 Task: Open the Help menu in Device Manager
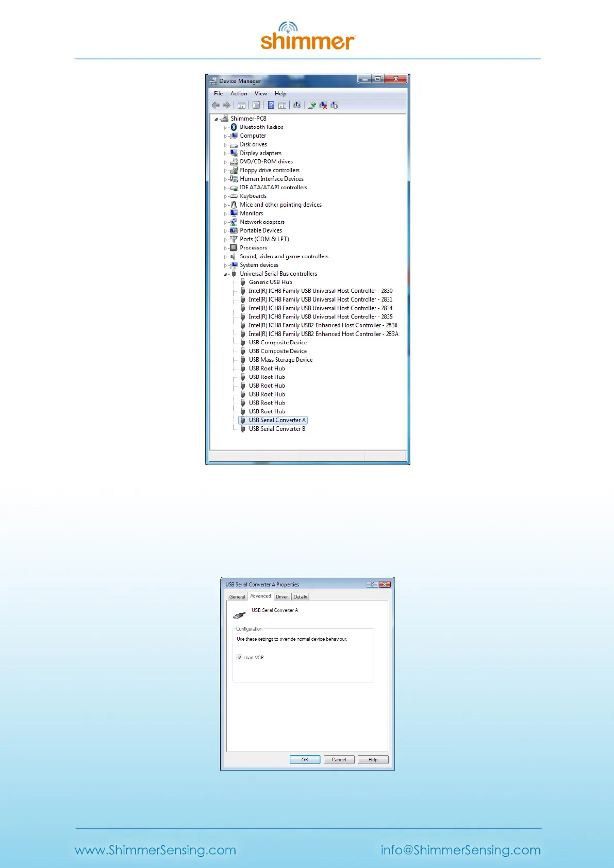click(x=280, y=93)
